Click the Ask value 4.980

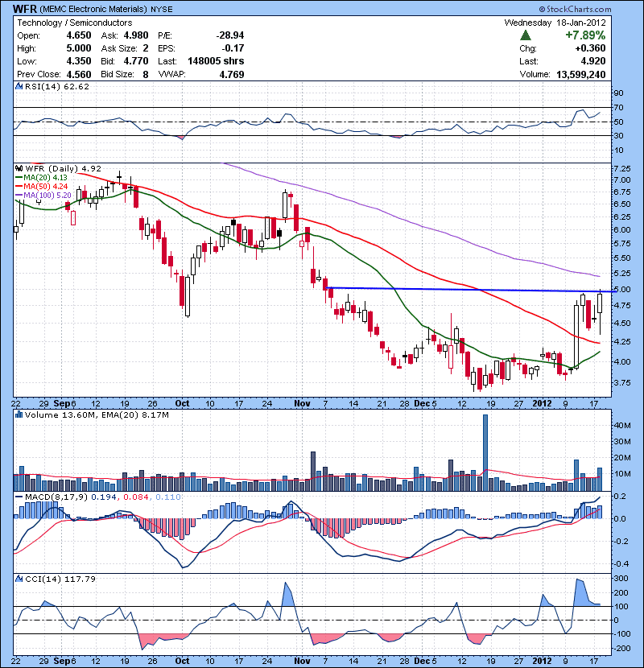coord(136,35)
